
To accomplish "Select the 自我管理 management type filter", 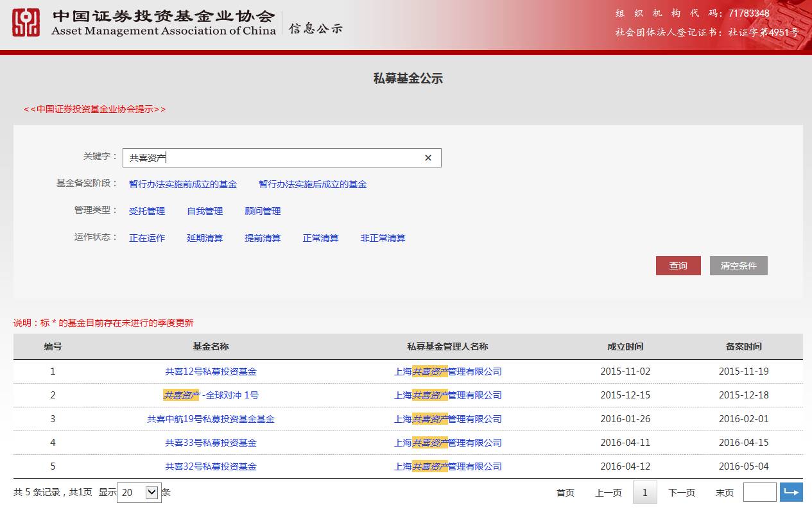I will (203, 210).
